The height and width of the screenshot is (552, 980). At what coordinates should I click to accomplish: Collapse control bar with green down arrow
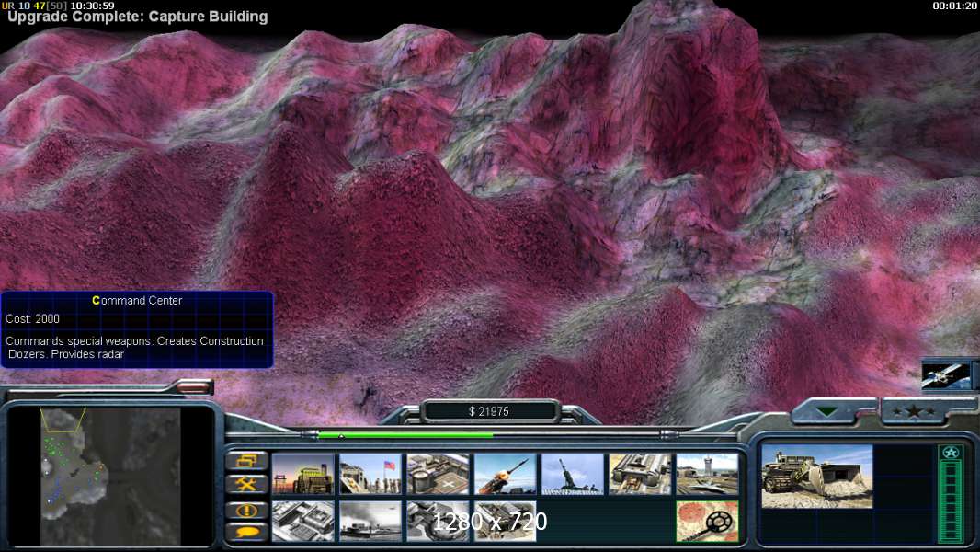[828, 411]
